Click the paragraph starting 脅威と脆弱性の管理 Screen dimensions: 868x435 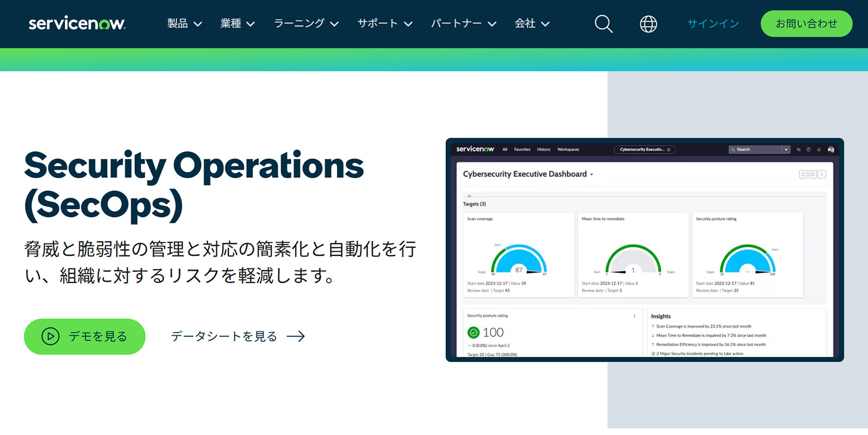pyautogui.click(x=220, y=263)
